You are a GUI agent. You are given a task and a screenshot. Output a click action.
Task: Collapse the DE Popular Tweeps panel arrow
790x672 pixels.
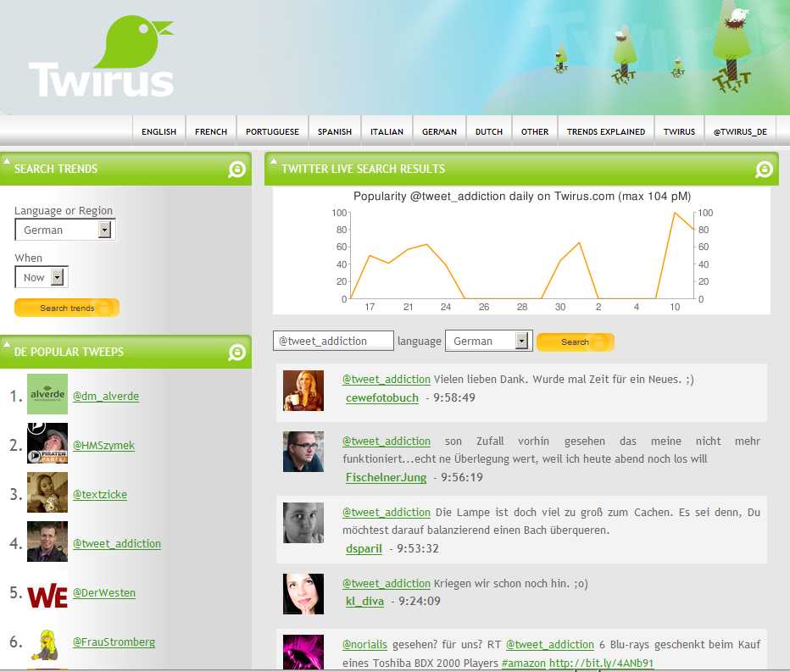click(7, 344)
